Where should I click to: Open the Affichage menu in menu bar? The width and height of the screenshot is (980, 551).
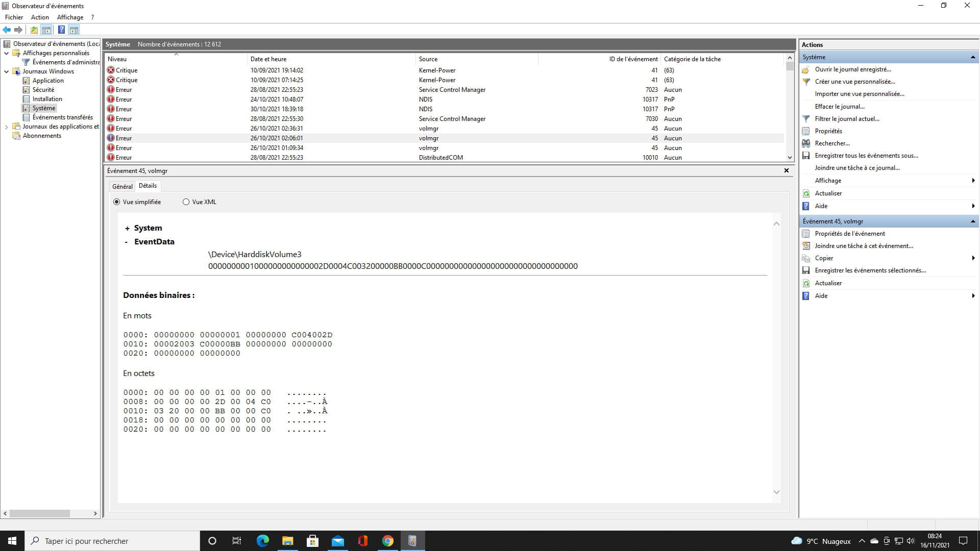point(70,17)
